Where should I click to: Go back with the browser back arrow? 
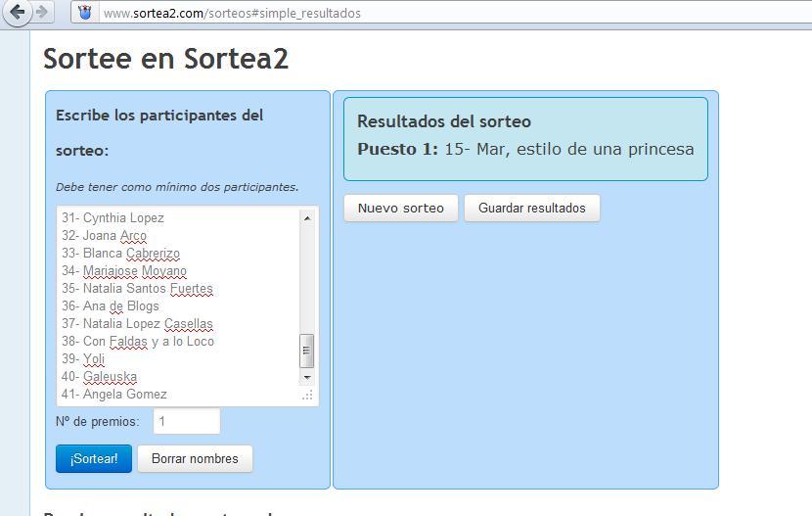tap(17, 13)
